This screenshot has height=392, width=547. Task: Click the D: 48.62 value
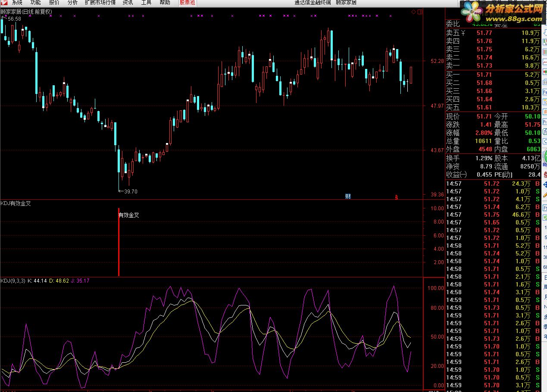click(x=59, y=280)
